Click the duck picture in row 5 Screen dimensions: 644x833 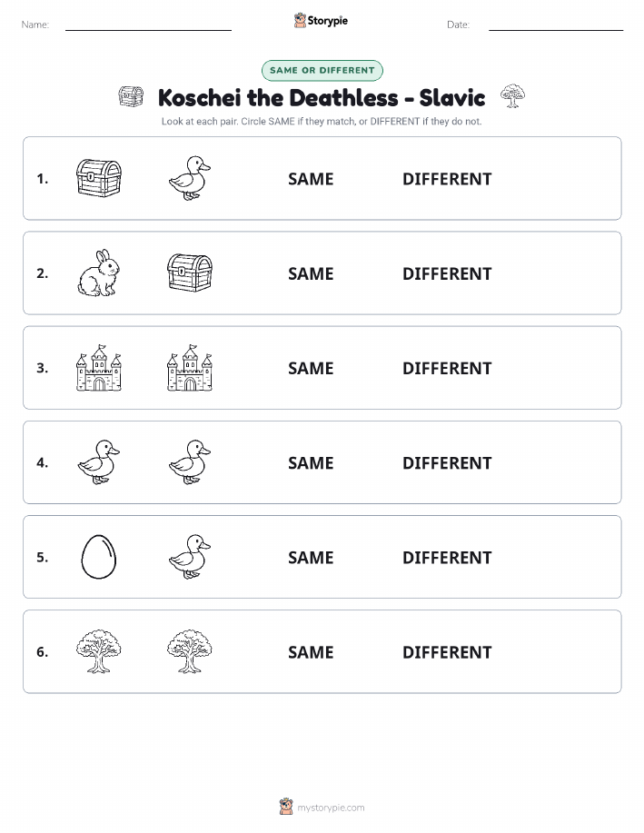pos(190,557)
